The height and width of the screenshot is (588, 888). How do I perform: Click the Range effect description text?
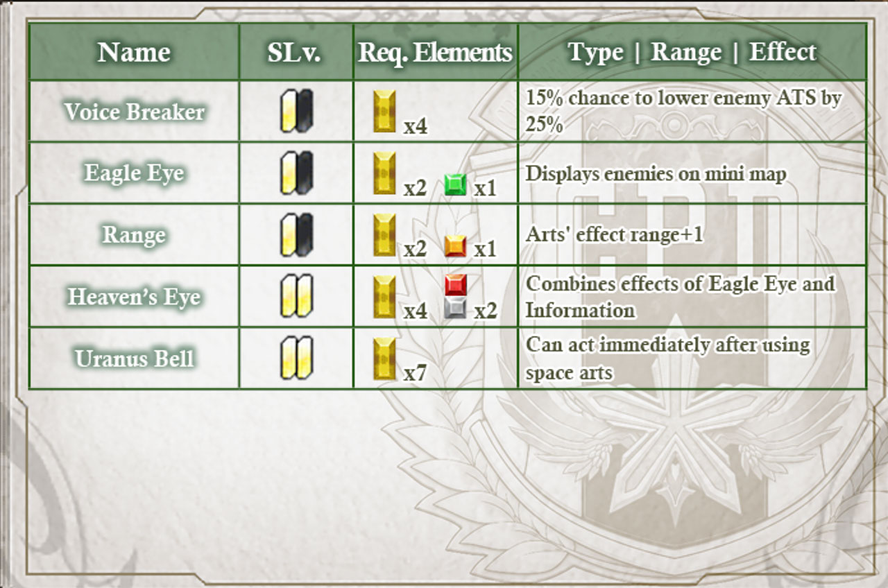pos(614,234)
